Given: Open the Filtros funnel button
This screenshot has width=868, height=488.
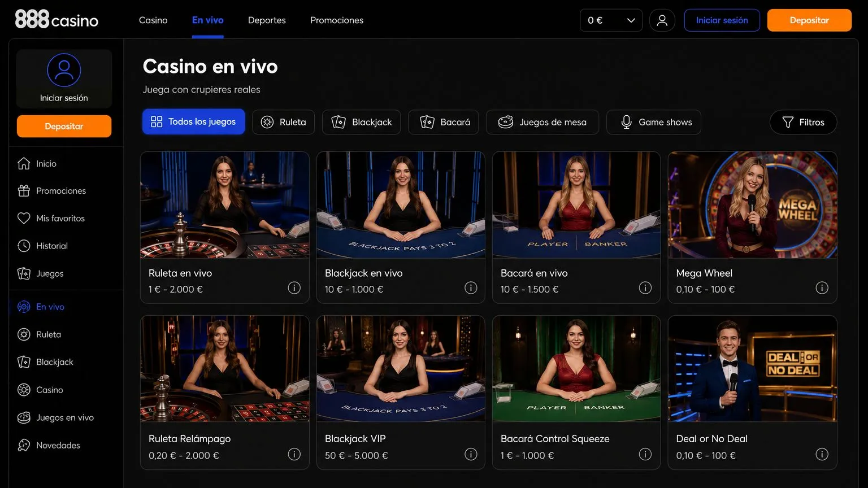Looking at the screenshot, I should point(803,122).
